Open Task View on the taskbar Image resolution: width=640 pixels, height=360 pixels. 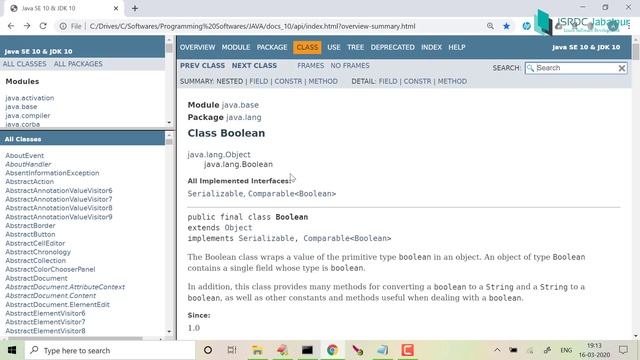point(232,350)
